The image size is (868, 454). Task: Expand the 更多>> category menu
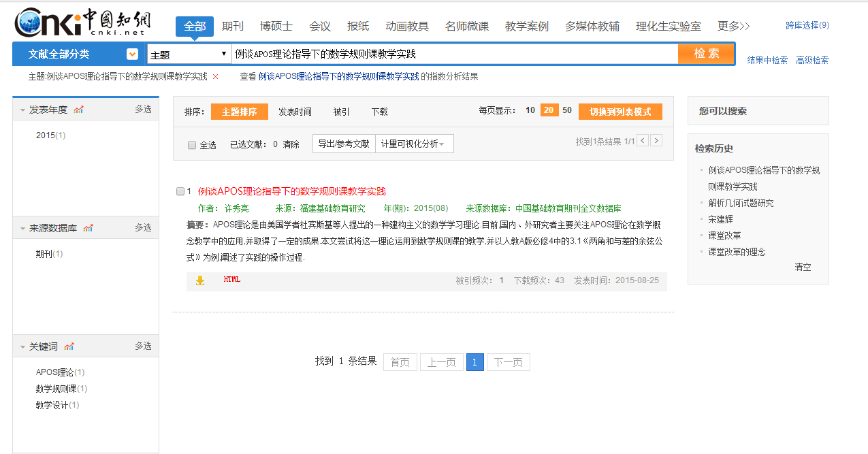[734, 26]
